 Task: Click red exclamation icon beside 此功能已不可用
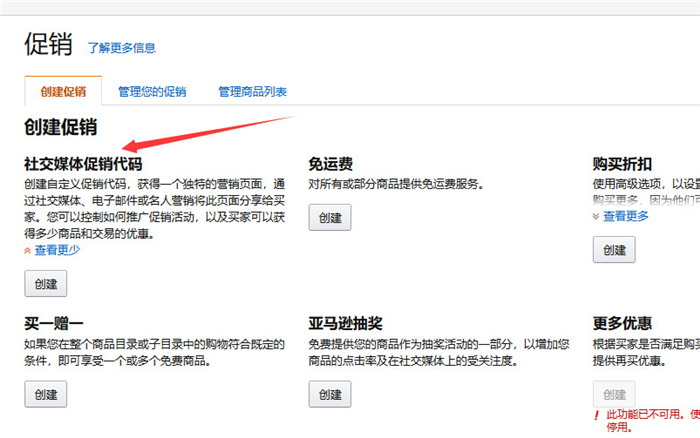point(596,416)
